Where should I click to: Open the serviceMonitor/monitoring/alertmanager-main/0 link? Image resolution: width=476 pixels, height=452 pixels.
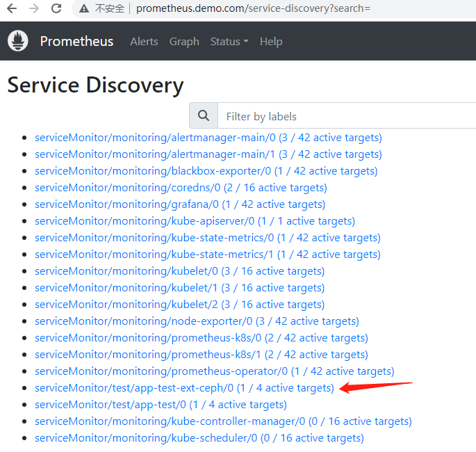point(208,138)
